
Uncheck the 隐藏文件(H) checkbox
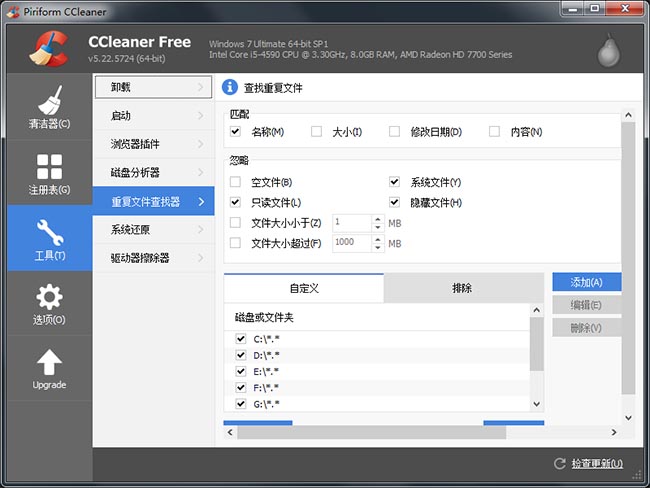tap(394, 202)
